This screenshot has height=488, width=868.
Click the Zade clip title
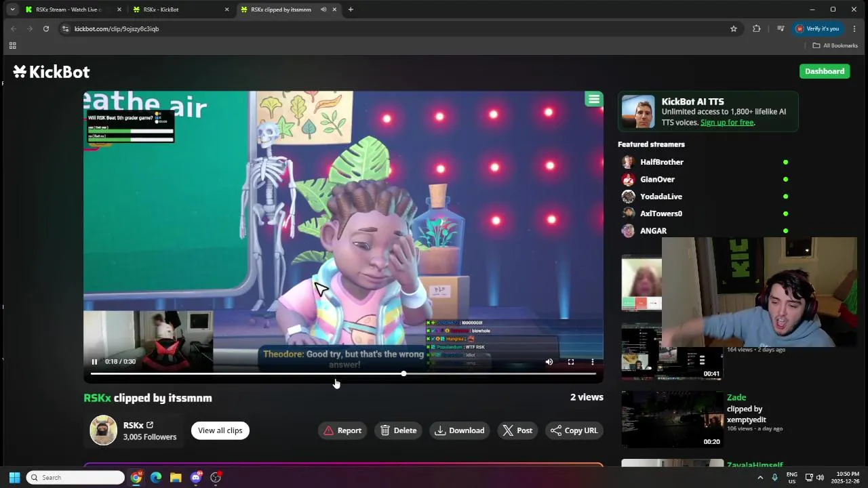pyautogui.click(x=736, y=397)
